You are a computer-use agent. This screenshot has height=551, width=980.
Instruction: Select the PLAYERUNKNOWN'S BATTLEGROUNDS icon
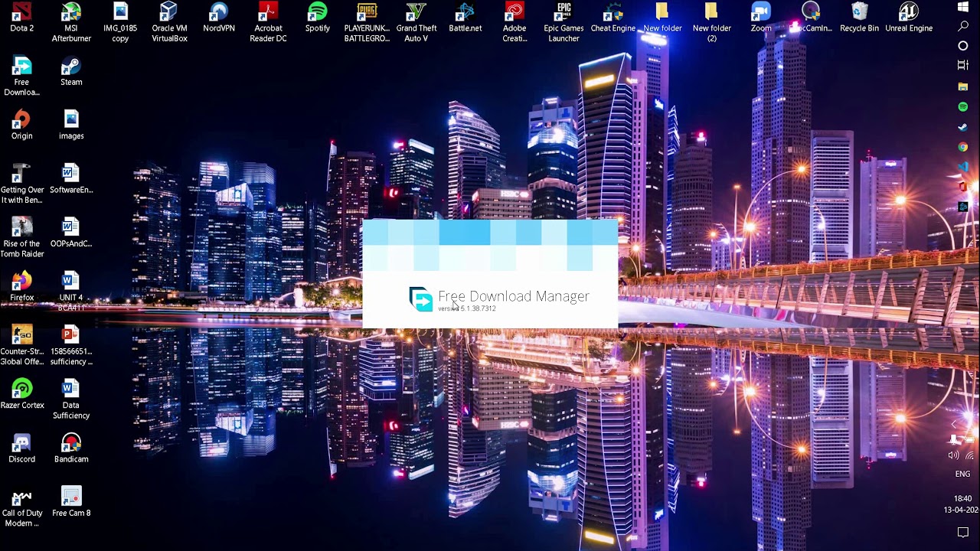367,23
